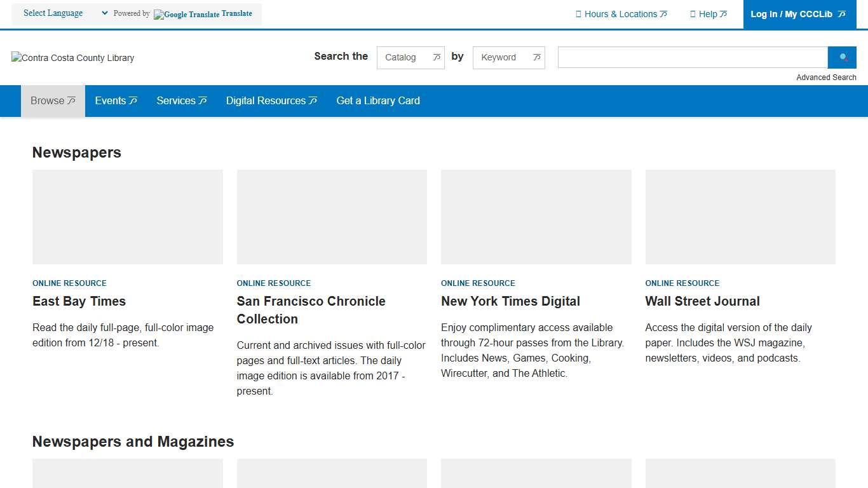Open the East Bay Times resource title
Screen dimensions: 868x488
coord(79,301)
